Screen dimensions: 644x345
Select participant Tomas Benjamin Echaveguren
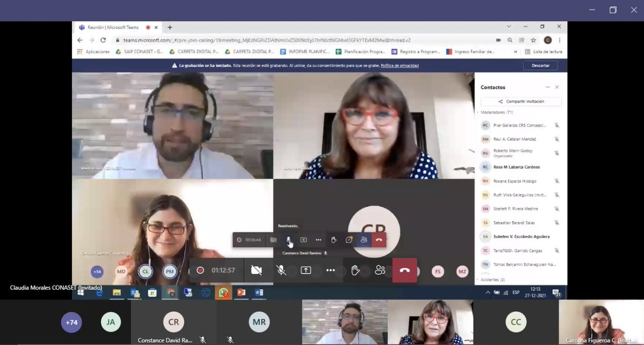(x=520, y=265)
